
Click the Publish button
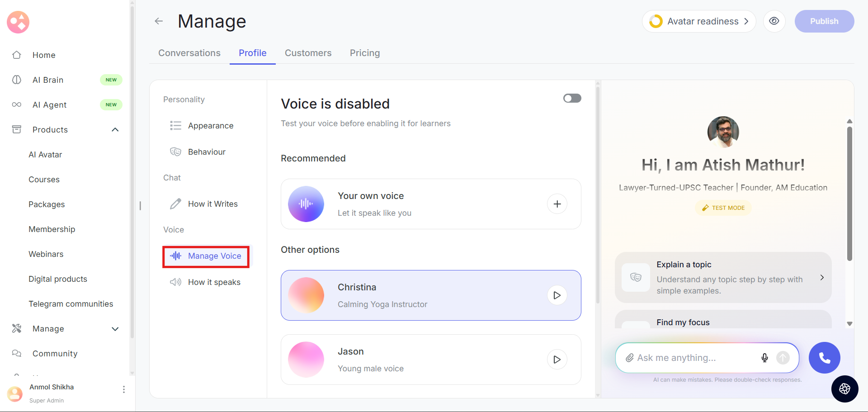click(824, 21)
